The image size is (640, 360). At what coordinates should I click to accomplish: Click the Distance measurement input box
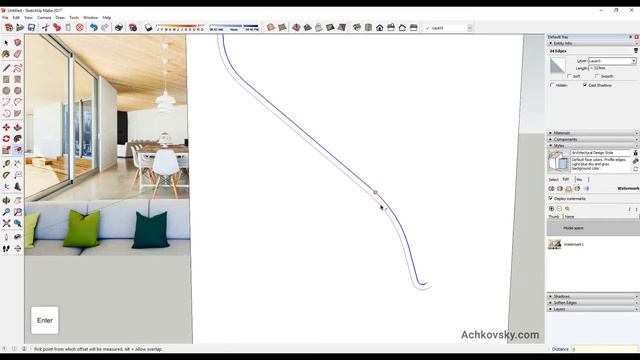point(604,349)
